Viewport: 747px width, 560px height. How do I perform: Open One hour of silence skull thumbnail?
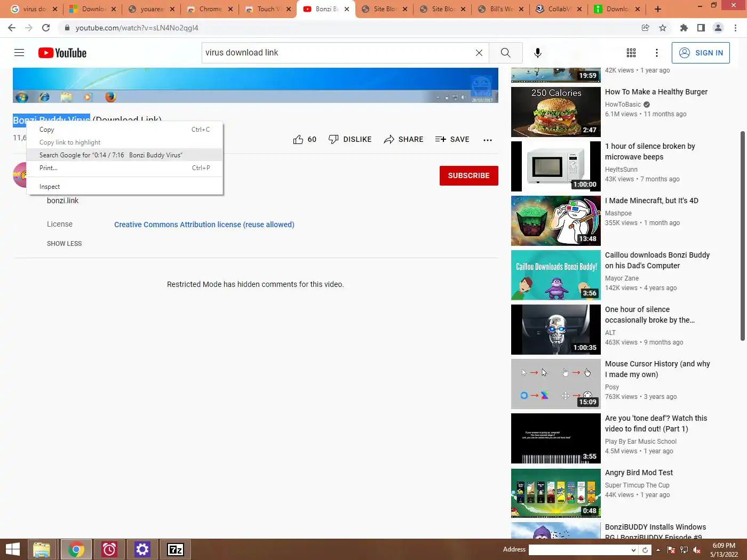tap(556, 330)
